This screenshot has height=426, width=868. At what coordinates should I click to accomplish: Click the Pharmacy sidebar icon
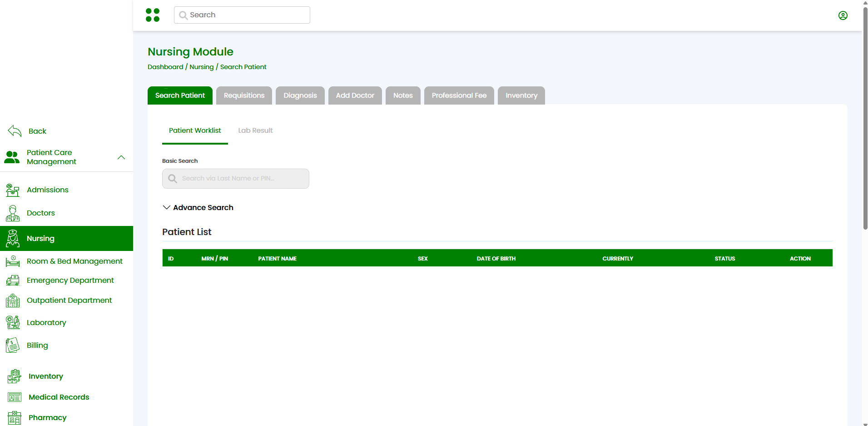pos(15,417)
